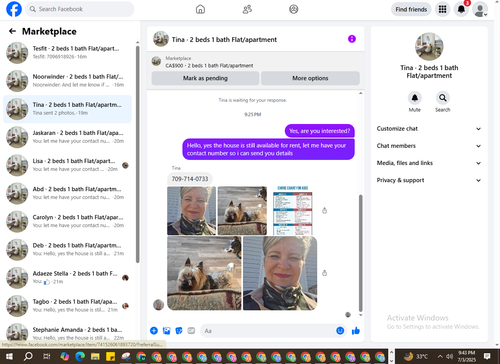Open Microsoft Edge from the taskbar
The height and width of the screenshot is (364, 500).
click(x=80, y=356)
